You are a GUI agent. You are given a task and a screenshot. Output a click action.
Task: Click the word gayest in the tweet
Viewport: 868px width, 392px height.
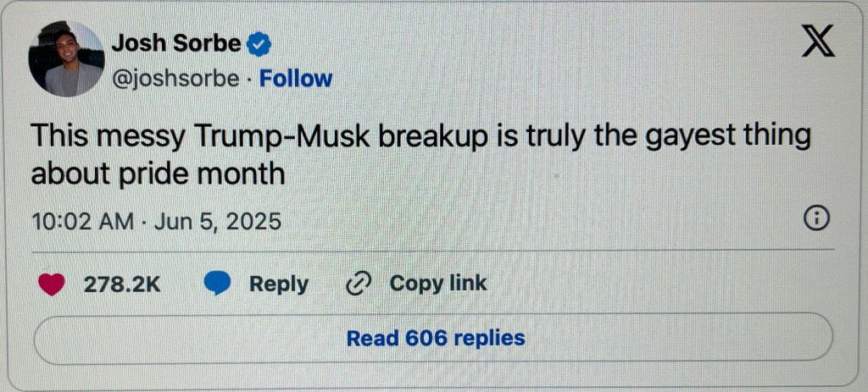click(x=691, y=136)
